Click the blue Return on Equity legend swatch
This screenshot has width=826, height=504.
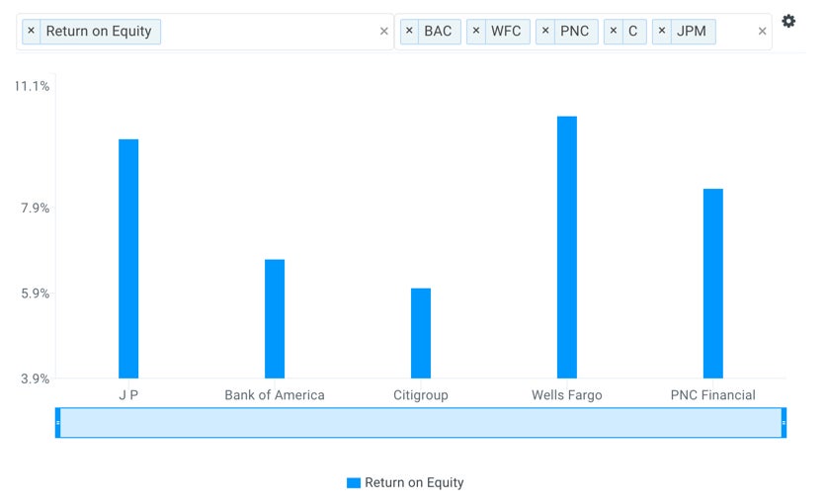[x=354, y=483]
